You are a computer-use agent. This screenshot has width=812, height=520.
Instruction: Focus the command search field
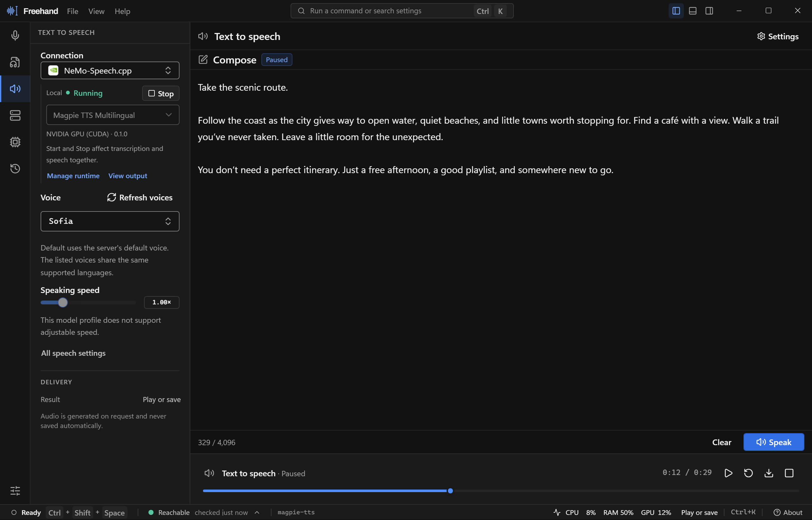coord(402,11)
